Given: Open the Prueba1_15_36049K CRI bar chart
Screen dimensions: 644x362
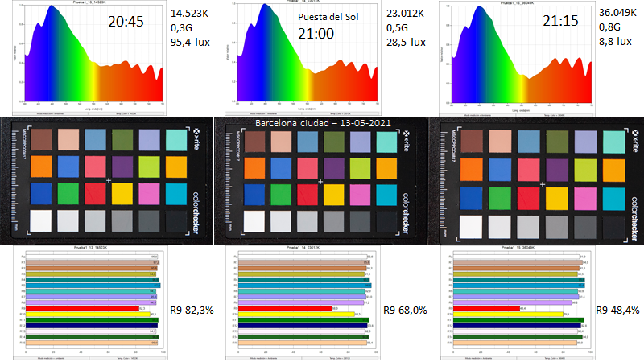Looking at the screenshot, I should click(x=518, y=302).
